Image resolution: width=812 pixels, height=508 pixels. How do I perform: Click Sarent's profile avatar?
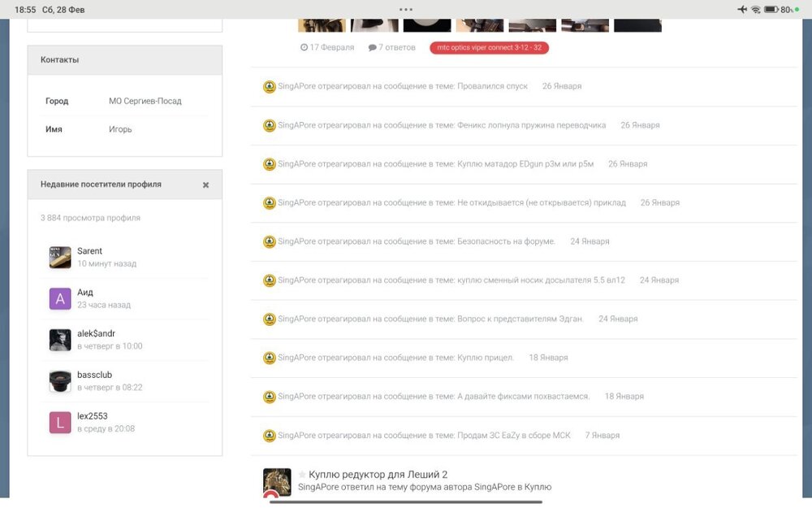[58, 257]
